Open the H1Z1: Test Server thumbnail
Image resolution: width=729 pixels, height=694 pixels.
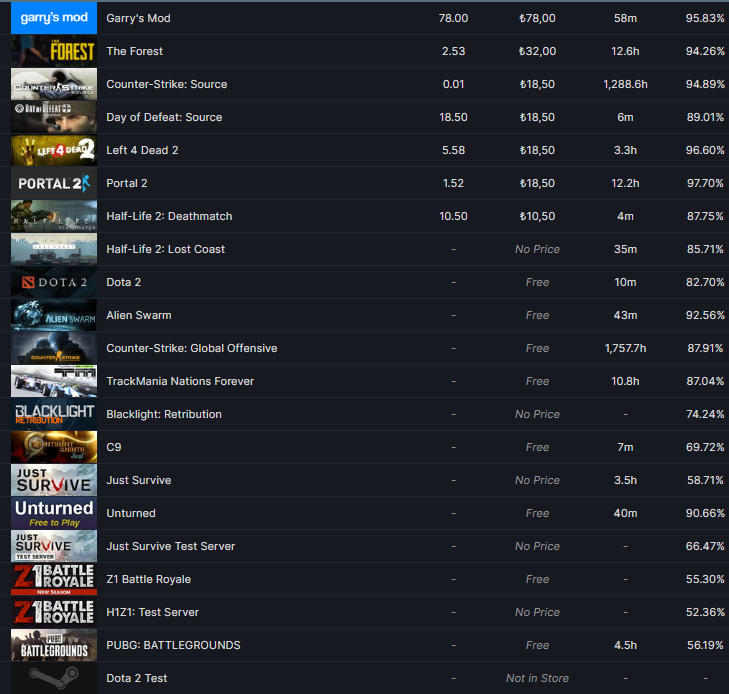coord(54,612)
